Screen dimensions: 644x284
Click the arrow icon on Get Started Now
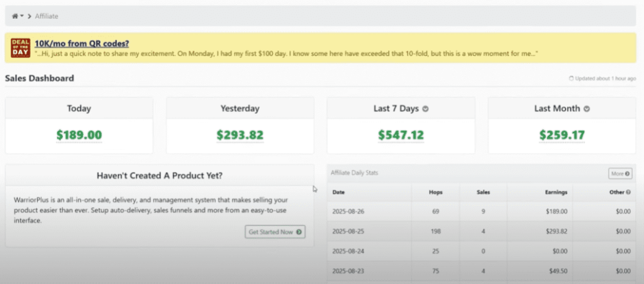tap(299, 232)
